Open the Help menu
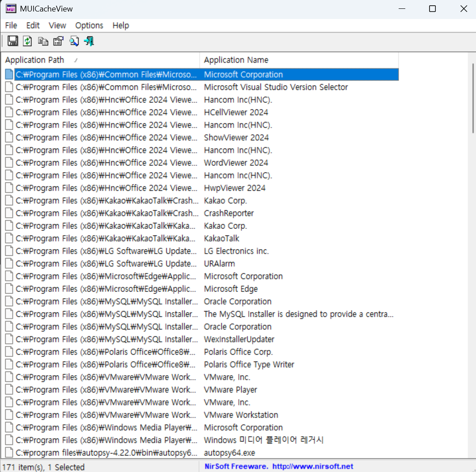476x472 pixels. point(121,26)
